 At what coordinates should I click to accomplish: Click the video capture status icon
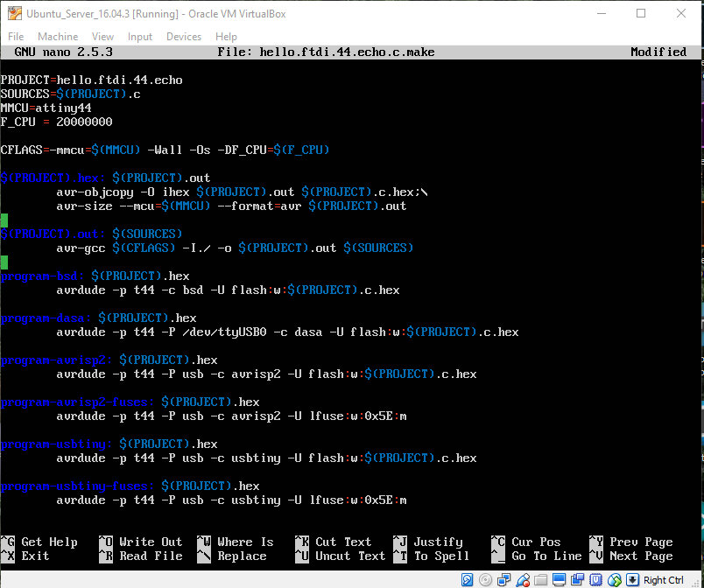[577, 580]
